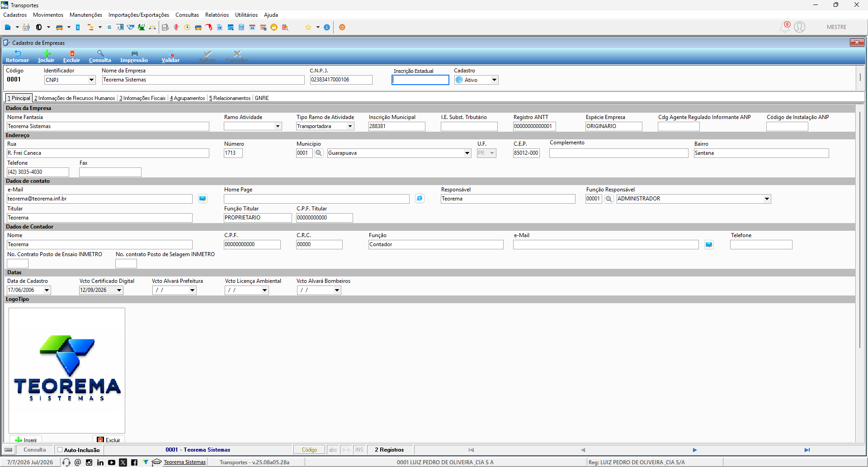
Task: Open the Vcto Certificado Digital date picker
Action: (x=119, y=290)
